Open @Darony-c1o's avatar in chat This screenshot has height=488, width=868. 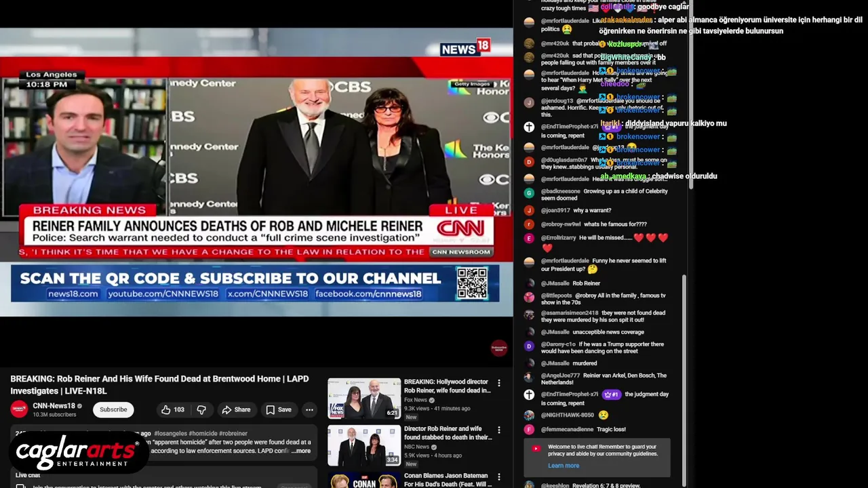pos(529,346)
